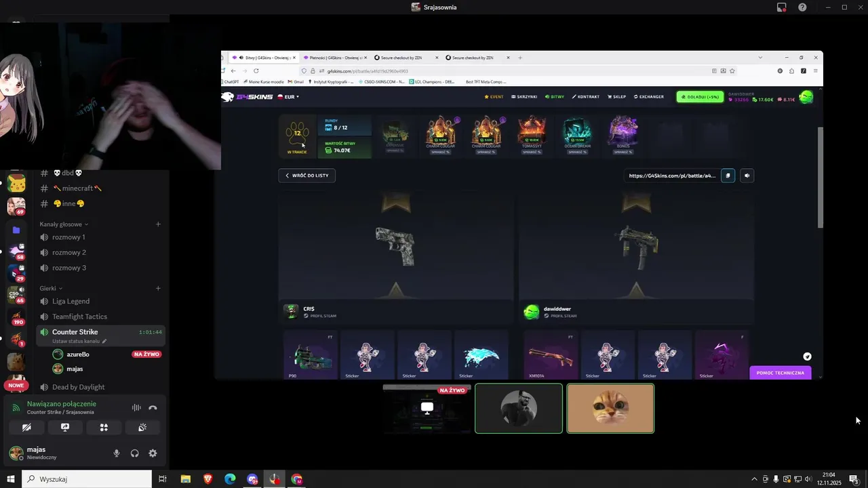Select the bearded man participant tile
868x488 pixels.
519,409
